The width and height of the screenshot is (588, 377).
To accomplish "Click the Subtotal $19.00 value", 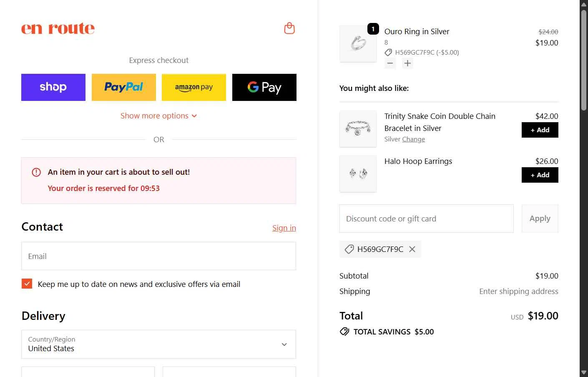I will pyautogui.click(x=547, y=276).
